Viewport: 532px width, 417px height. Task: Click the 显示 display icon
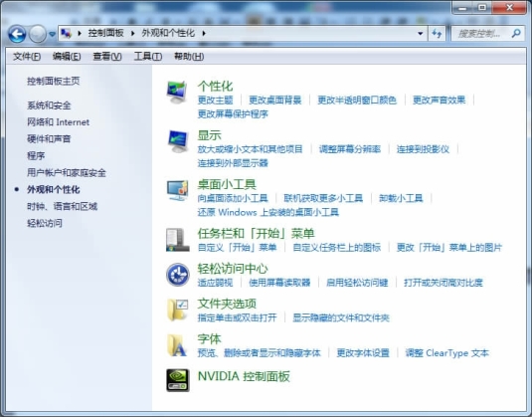pos(177,141)
